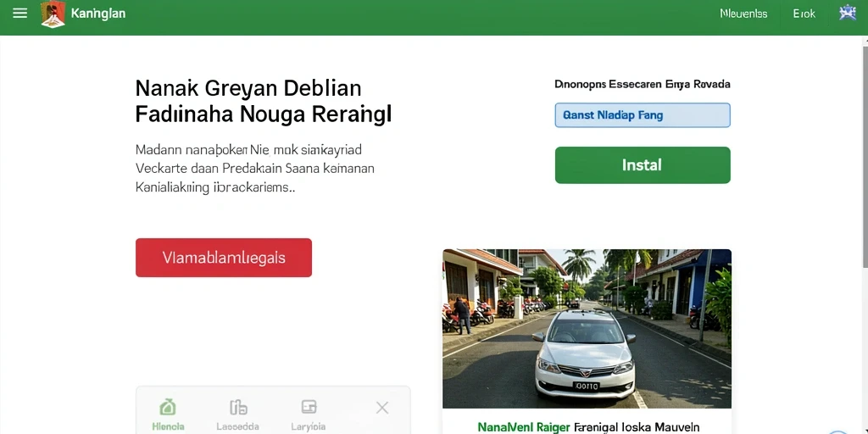This screenshot has width=868, height=434.
Task: Click the red Vlamablamluegals button
Action: tap(224, 258)
